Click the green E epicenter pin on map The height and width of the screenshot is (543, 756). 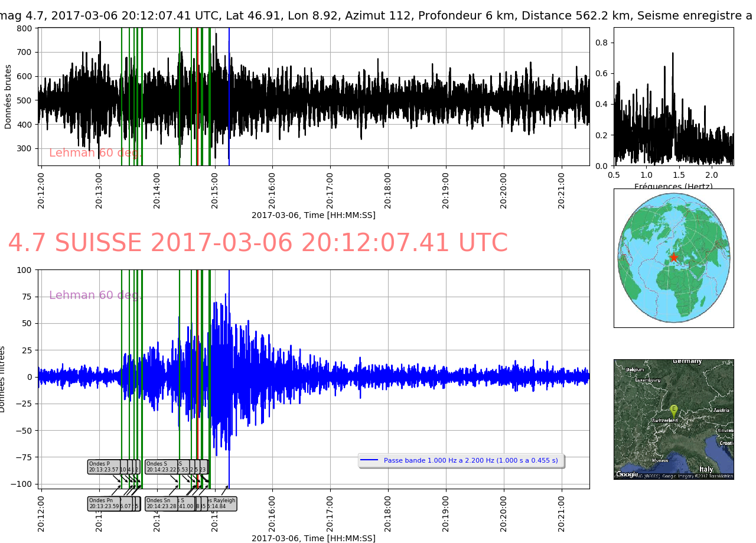[673, 409]
